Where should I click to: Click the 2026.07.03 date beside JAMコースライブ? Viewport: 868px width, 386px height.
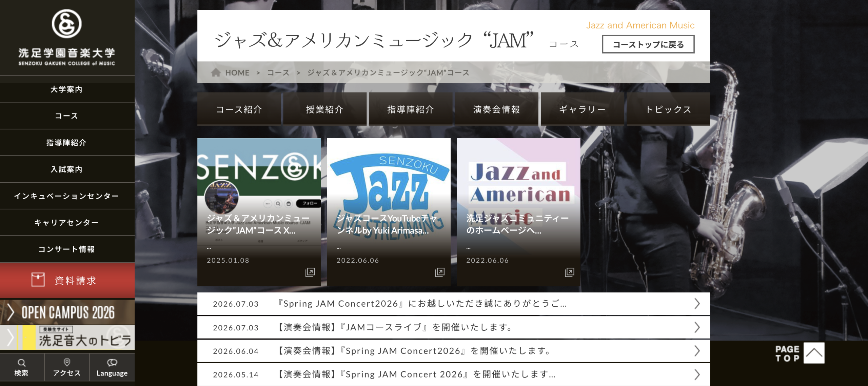click(x=236, y=328)
